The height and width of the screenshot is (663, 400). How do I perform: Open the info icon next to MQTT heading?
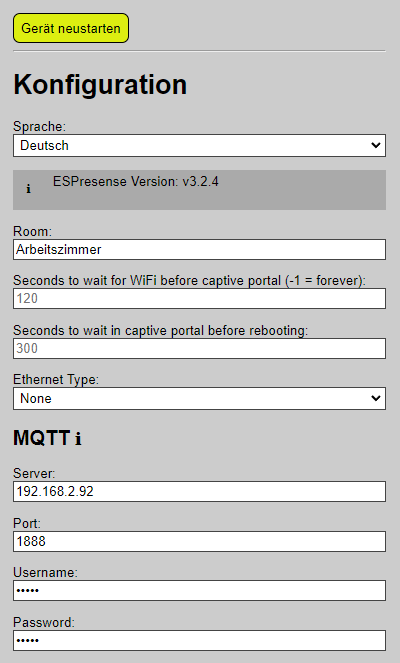[x=78, y=438]
